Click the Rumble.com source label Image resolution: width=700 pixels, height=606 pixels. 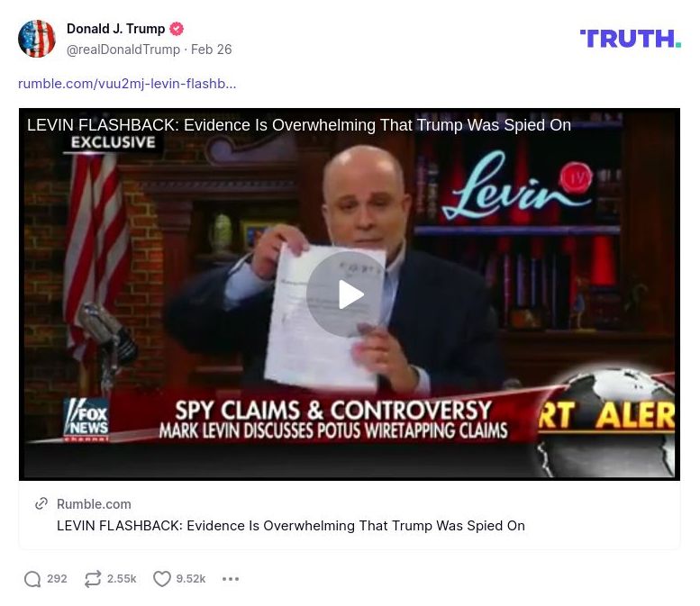click(94, 504)
